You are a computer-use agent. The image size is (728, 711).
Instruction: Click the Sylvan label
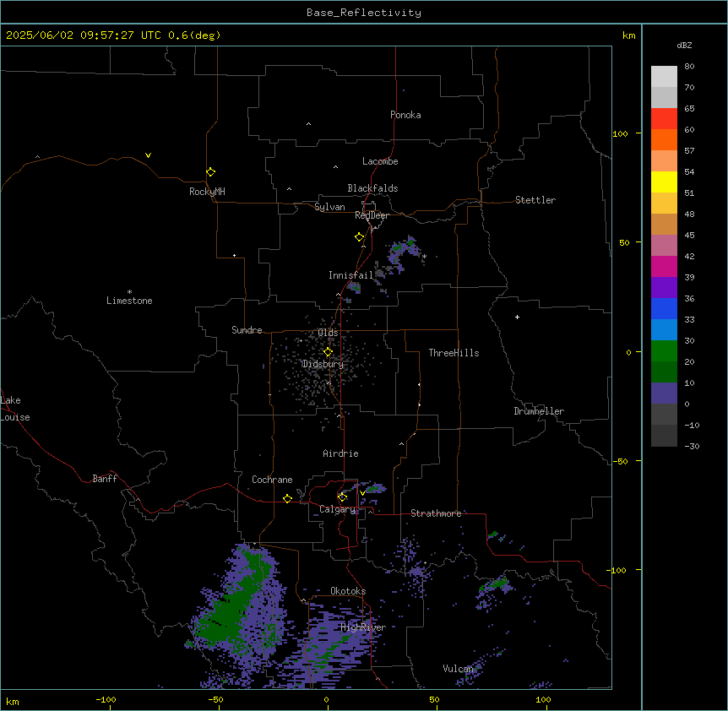click(329, 207)
